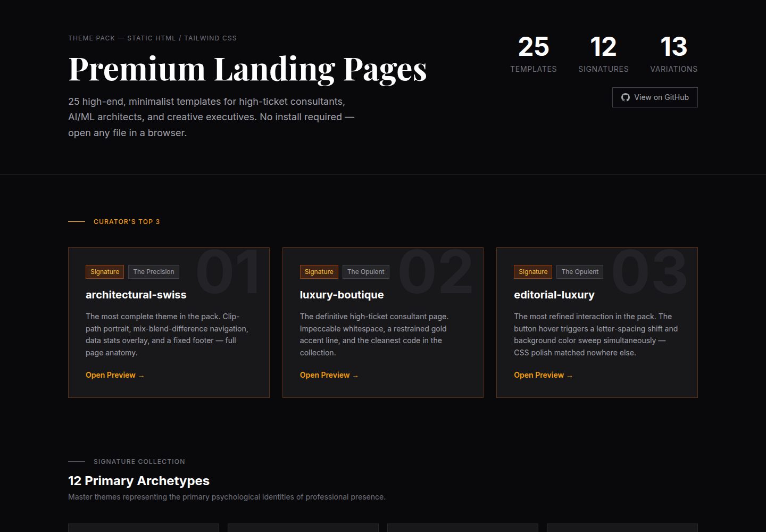Screen dimensions: 766x532
Task: Open Preview for the luxury-boutique theme
Action: (329, 375)
